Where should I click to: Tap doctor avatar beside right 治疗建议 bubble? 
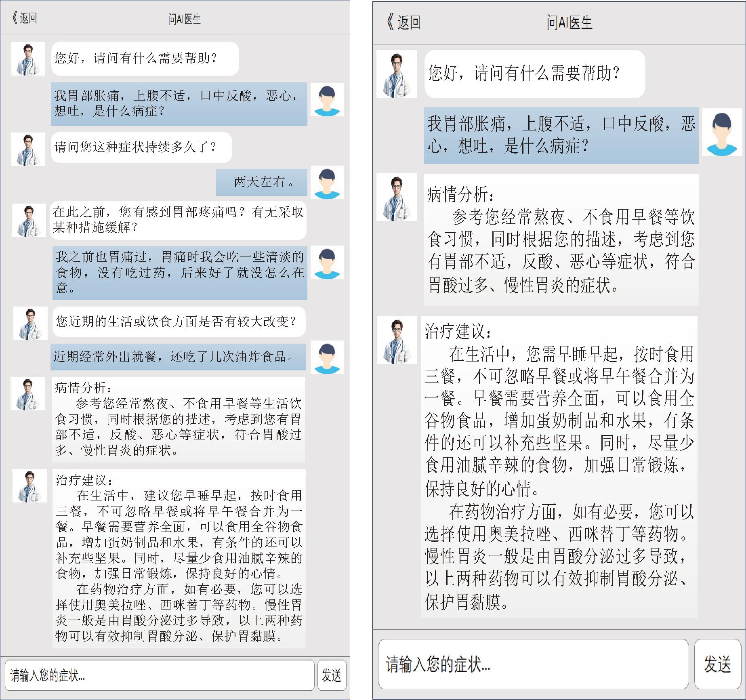397,340
